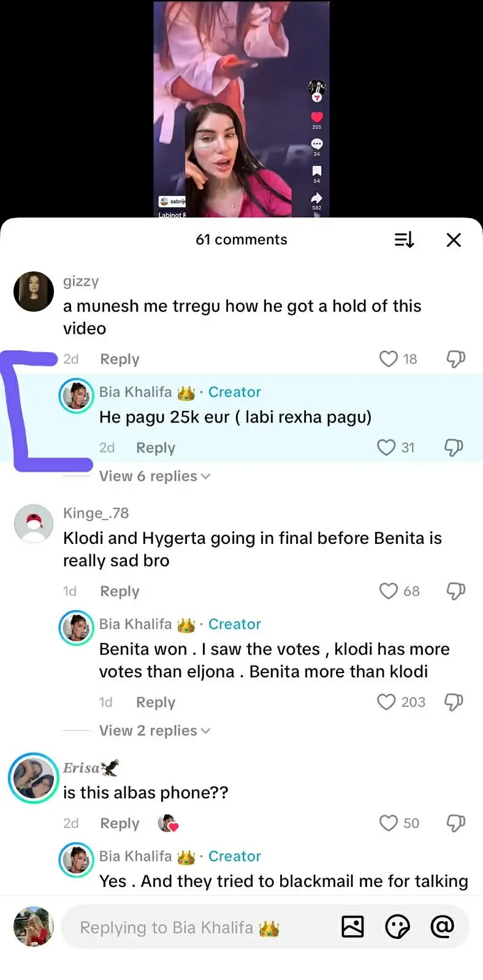Heart the Benita won reply with 203 likes
The width and height of the screenshot is (483, 980).
[x=386, y=702]
